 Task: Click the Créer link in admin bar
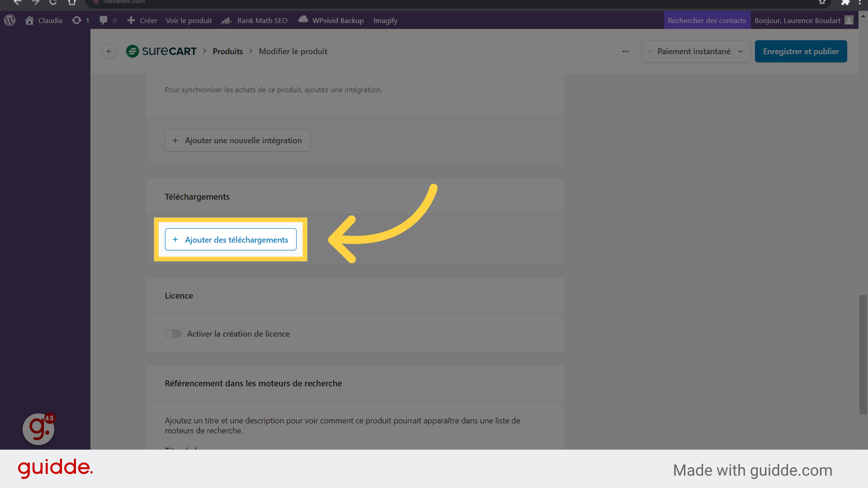tap(148, 20)
